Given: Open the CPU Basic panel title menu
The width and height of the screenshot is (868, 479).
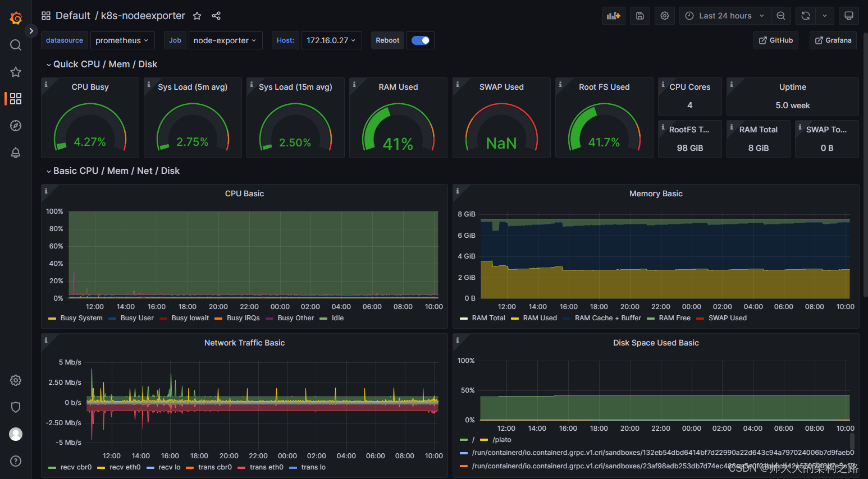Looking at the screenshot, I should tap(244, 194).
